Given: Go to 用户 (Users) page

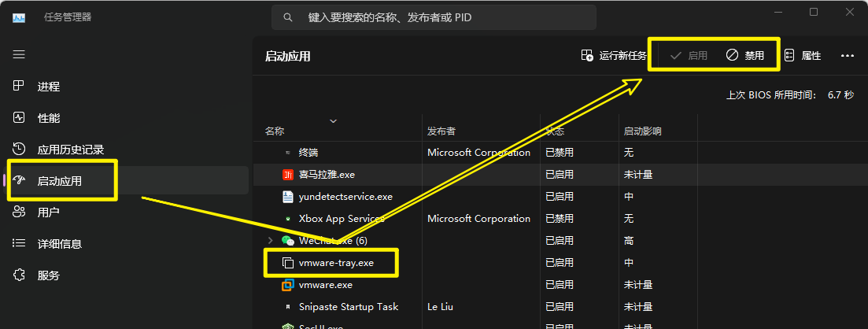Looking at the screenshot, I should point(48,213).
